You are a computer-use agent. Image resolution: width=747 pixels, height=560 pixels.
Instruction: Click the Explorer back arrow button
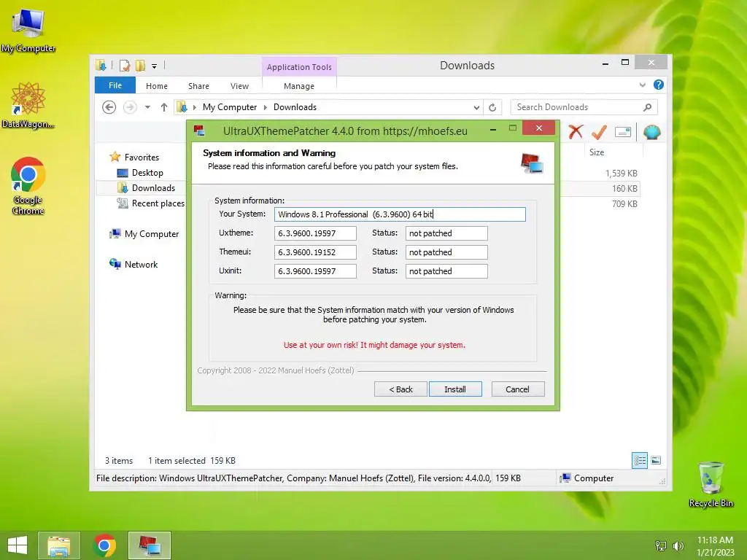point(109,107)
